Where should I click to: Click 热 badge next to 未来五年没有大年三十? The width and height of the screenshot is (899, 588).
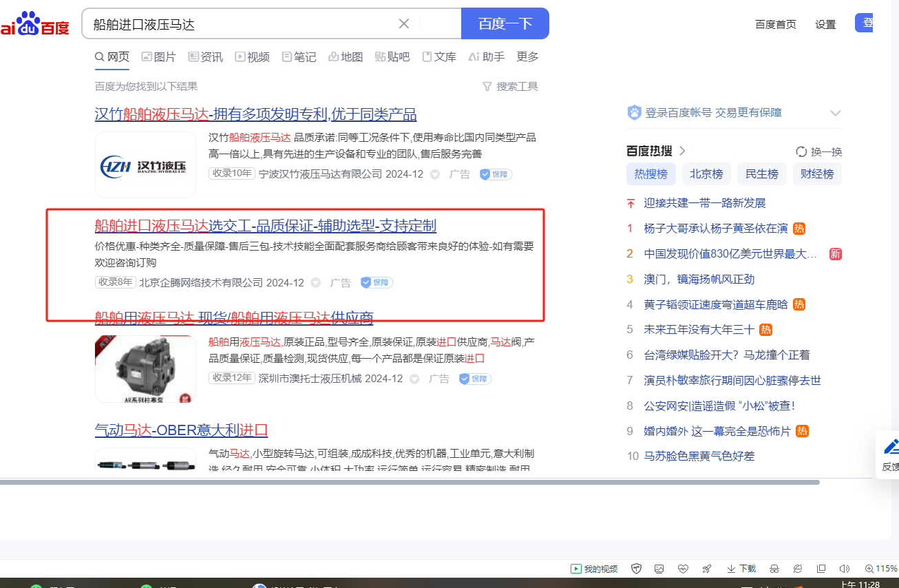pos(765,330)
